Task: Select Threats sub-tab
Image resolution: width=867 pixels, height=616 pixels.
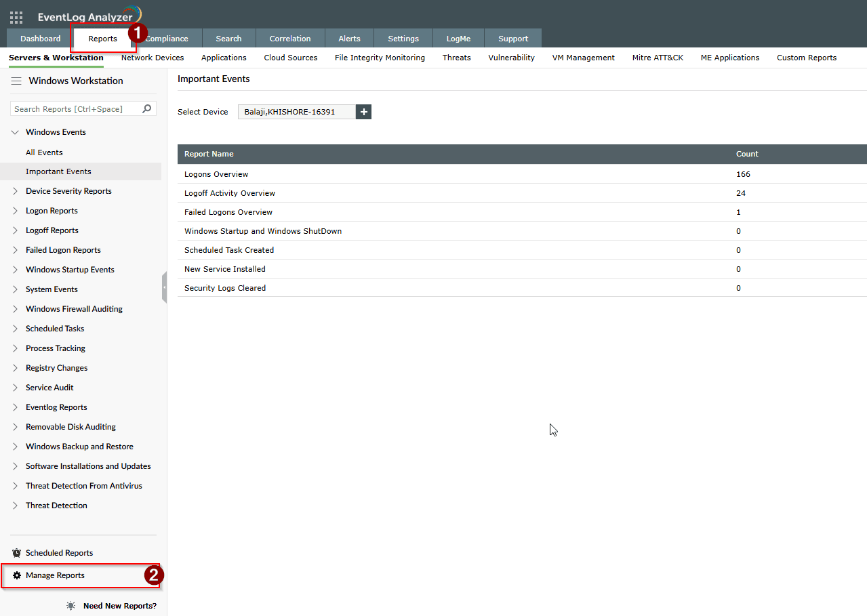Action: [x=457, y=58]
